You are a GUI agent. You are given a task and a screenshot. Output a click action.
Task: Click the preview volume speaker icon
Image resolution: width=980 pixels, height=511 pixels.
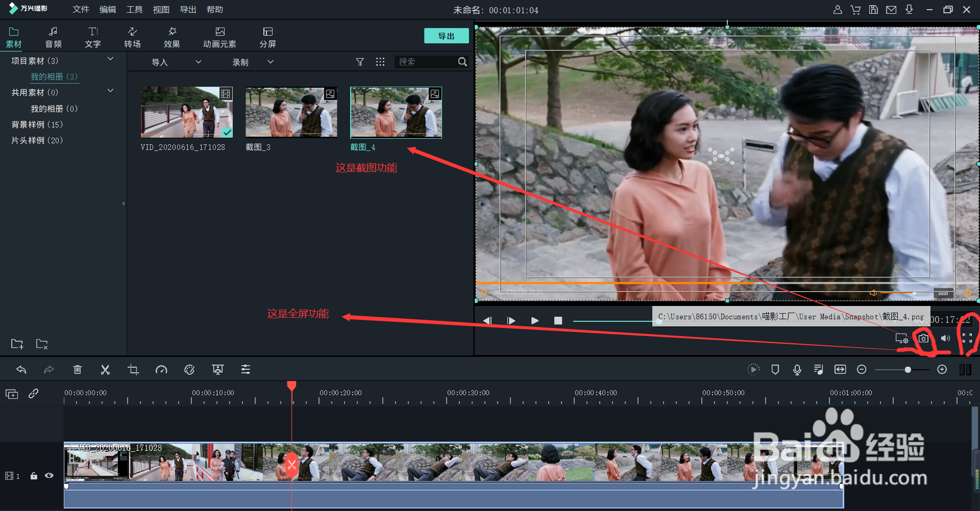coord(945,338)
